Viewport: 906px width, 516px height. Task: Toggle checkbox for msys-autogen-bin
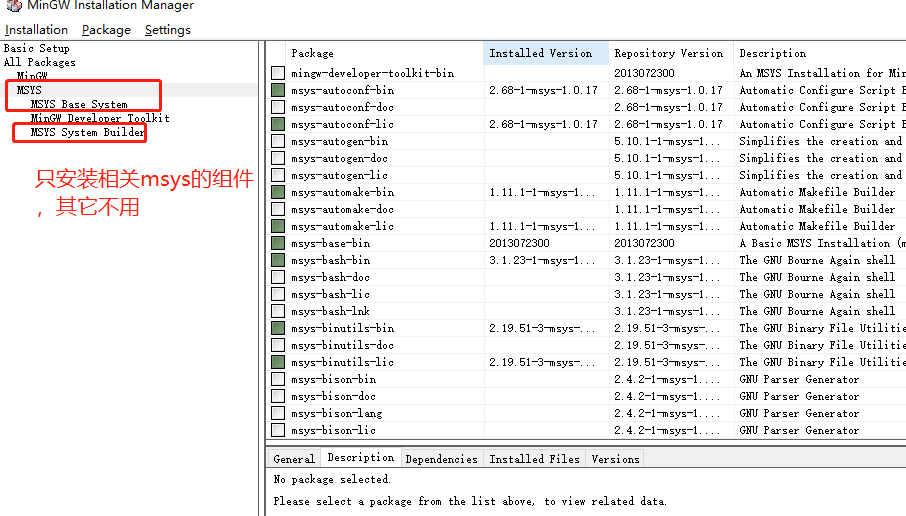[x=278, y=141]
